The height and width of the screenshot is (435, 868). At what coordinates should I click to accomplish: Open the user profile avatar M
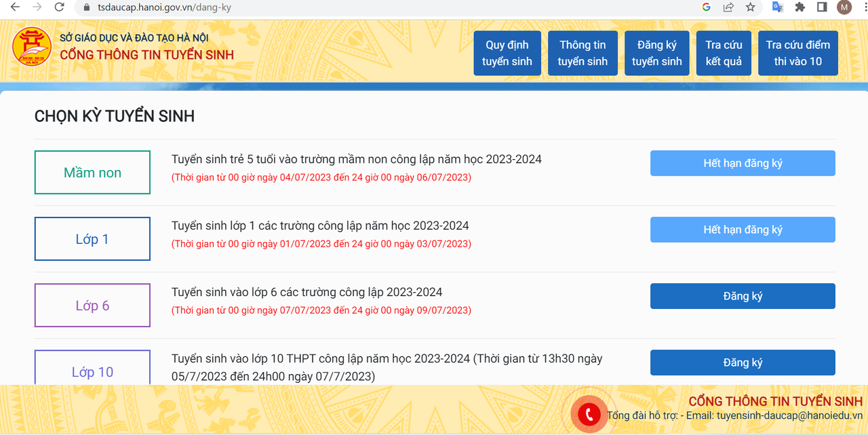coord(844,7)
